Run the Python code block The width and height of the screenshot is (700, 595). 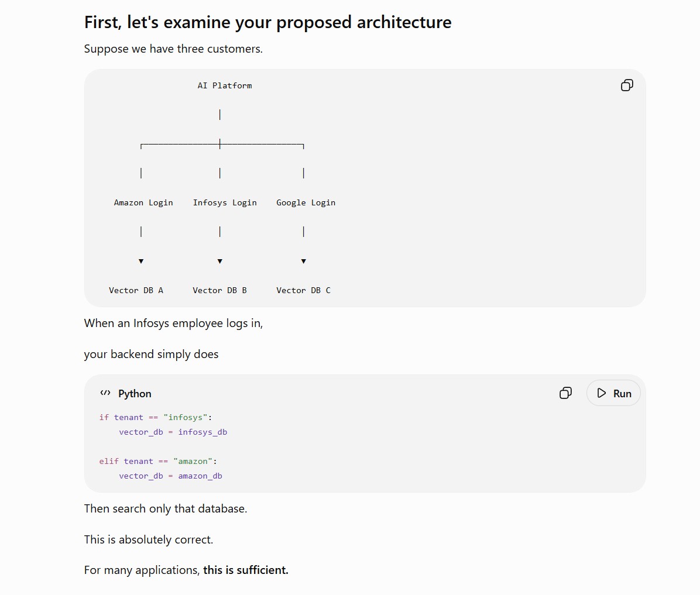click(613, 393)
